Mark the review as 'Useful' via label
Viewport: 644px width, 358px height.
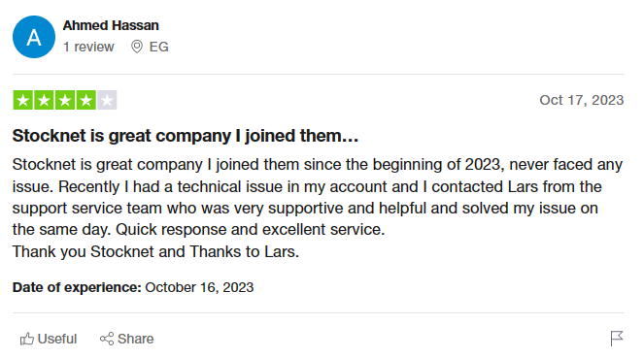(57, 339)
